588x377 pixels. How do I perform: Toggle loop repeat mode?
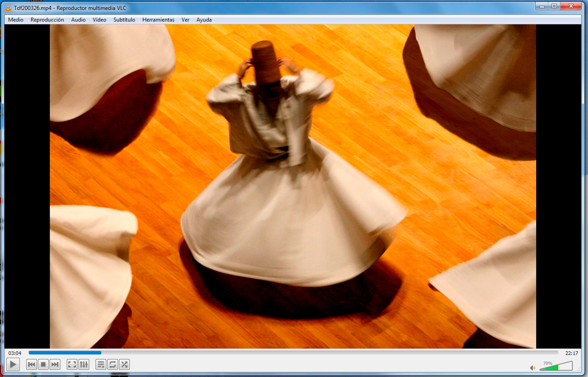[x=112, y=365]
